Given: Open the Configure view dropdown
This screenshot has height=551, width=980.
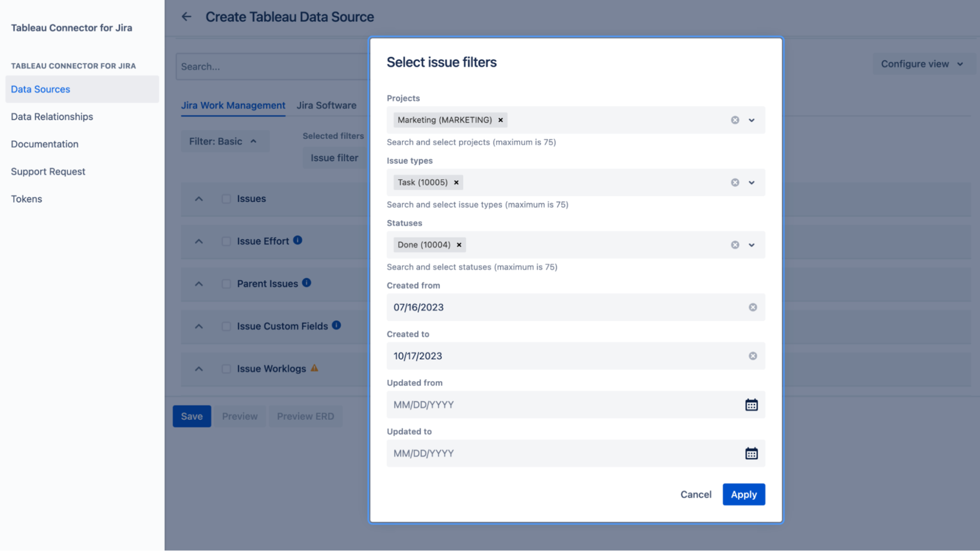Looking at the screenshot, I should click(923, 64).
